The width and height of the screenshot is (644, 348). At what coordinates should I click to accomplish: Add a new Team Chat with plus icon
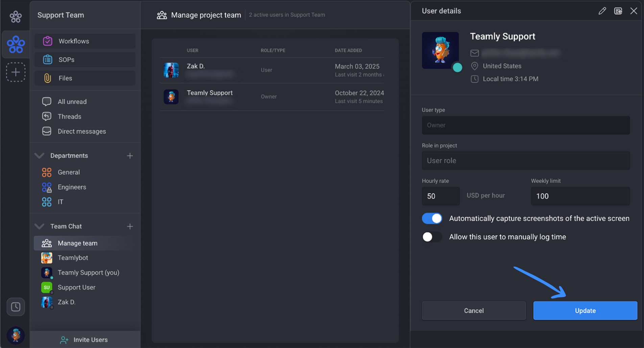130,226
